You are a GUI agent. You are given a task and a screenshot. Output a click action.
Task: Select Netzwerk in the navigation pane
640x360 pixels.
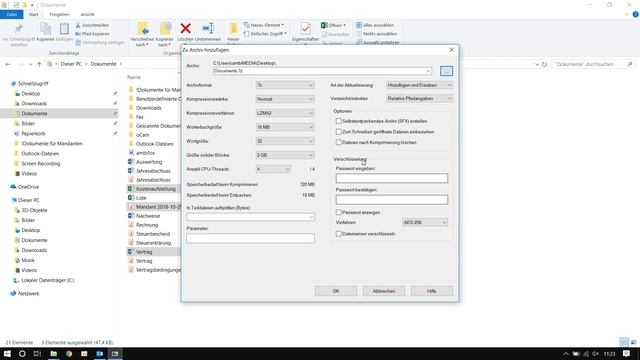28,293
